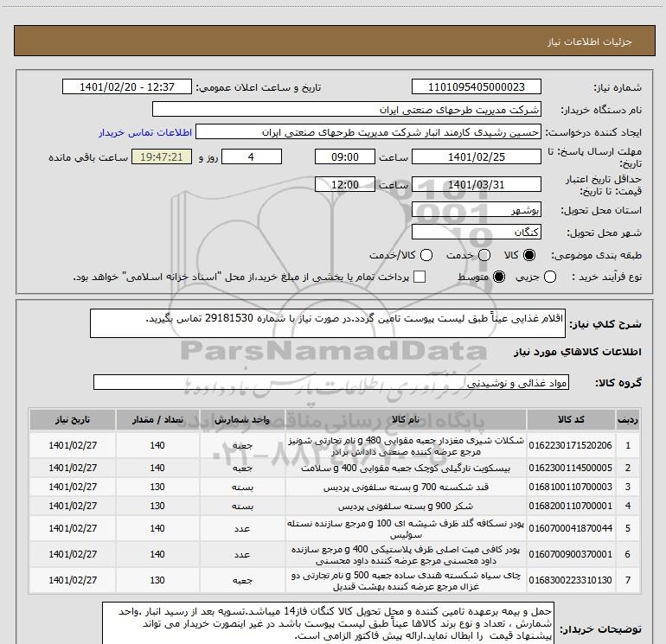Click the قند شکسته 700 g product name

click(406, 487)
